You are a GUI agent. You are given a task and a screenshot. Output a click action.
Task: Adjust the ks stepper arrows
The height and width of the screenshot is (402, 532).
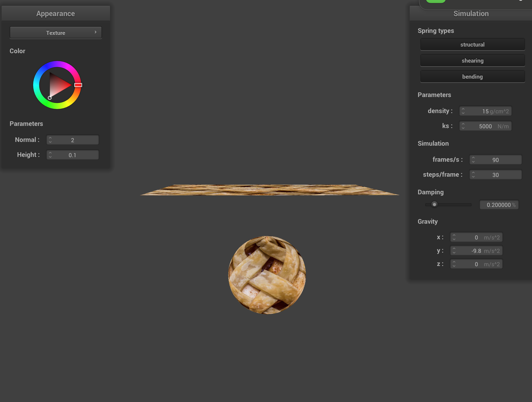click(463, 126)
